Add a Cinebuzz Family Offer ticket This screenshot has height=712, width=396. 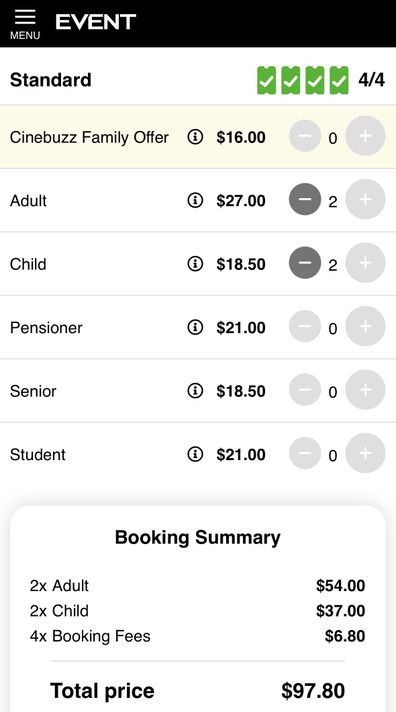click(366, 135)
